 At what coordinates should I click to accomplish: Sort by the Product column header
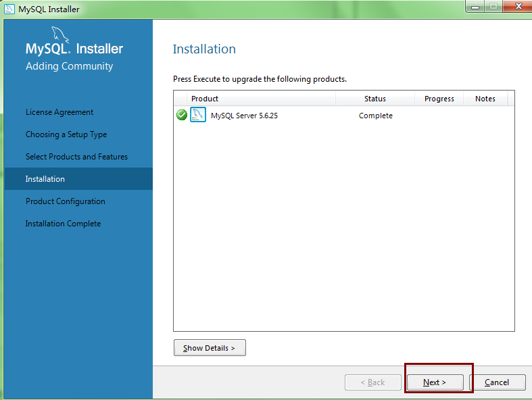pos(261,99)
